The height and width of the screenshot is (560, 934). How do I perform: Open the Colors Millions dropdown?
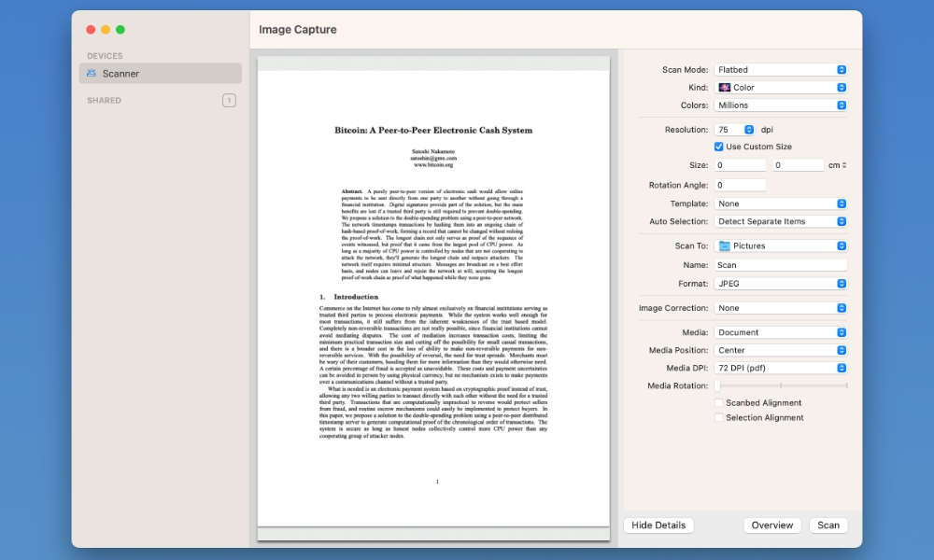click(780, 105)
